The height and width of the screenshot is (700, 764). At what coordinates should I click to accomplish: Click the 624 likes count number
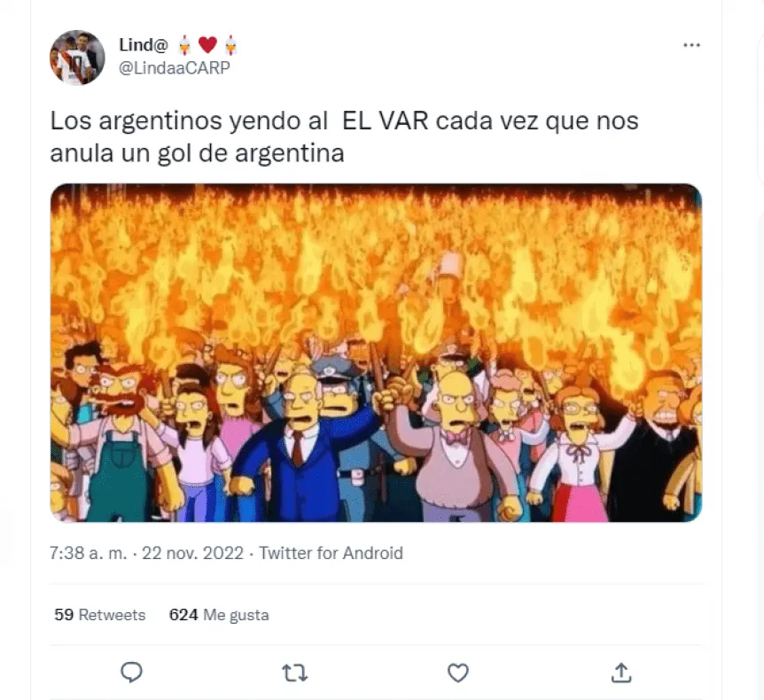[x=183, y=615]
